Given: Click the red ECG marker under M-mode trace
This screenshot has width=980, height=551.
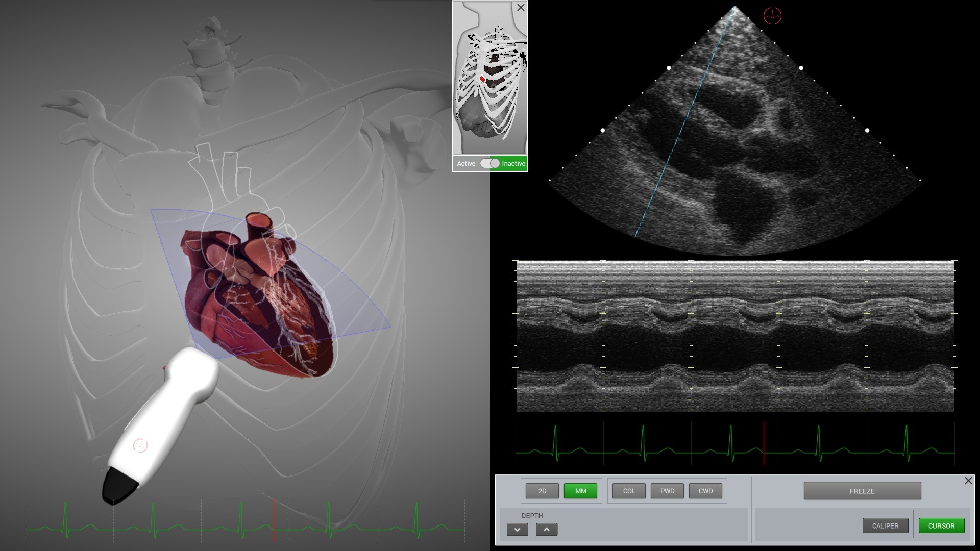Looking at the screenshot, I should (x=764, y=443).
